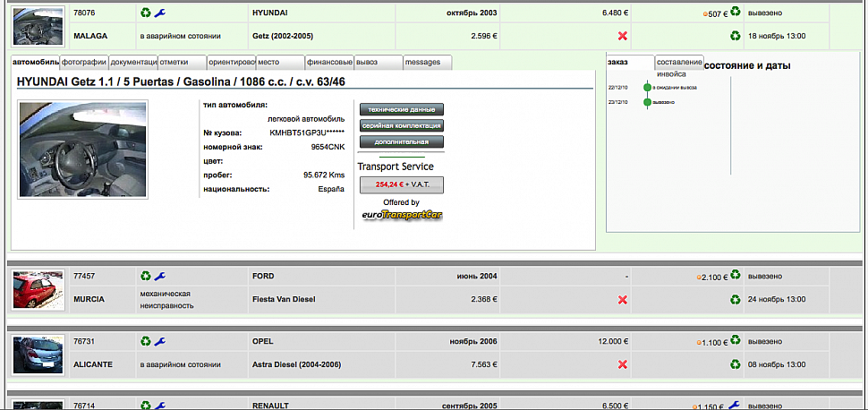Click the Fiesta Van Diesel model text
This screenshot has height=410, width=868.
coord(284,300)
